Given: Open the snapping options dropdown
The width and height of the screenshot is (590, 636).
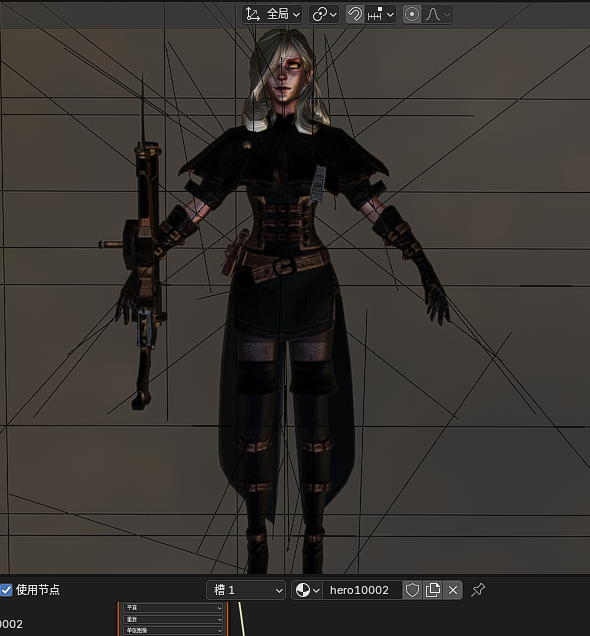Looking at the screenshot, I should point(380,15).
